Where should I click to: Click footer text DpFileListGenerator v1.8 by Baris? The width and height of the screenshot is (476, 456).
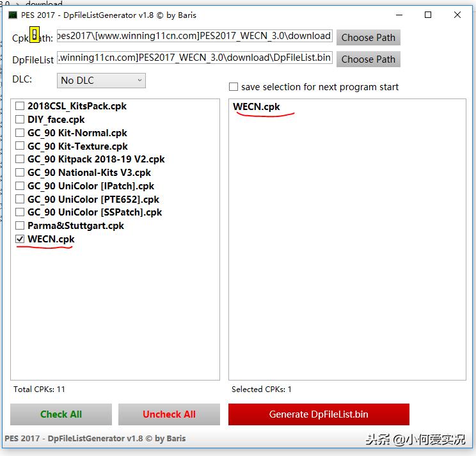95,438
